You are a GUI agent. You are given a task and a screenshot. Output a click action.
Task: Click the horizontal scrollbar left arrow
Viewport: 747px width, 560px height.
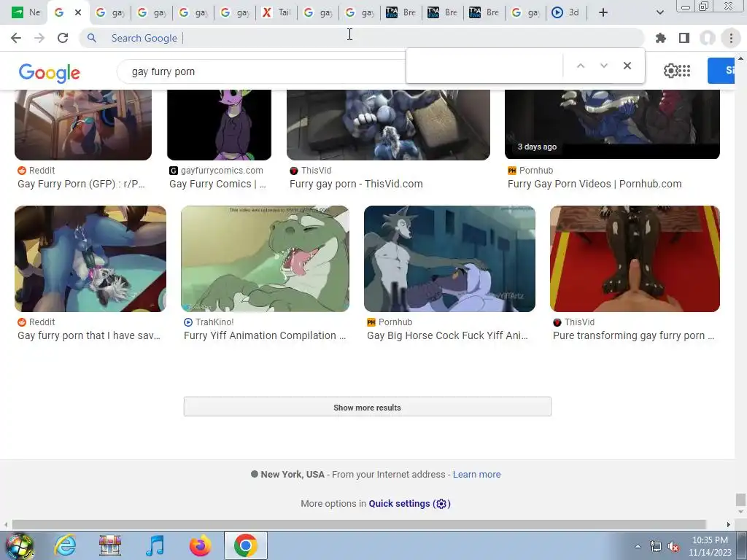point(5,524)
